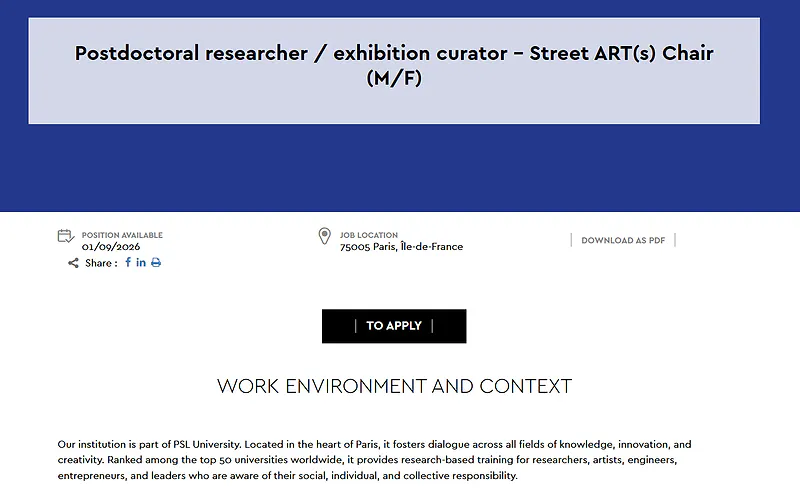Click the POSITION AVAILABLE label
800x489 pixels.
122,235
